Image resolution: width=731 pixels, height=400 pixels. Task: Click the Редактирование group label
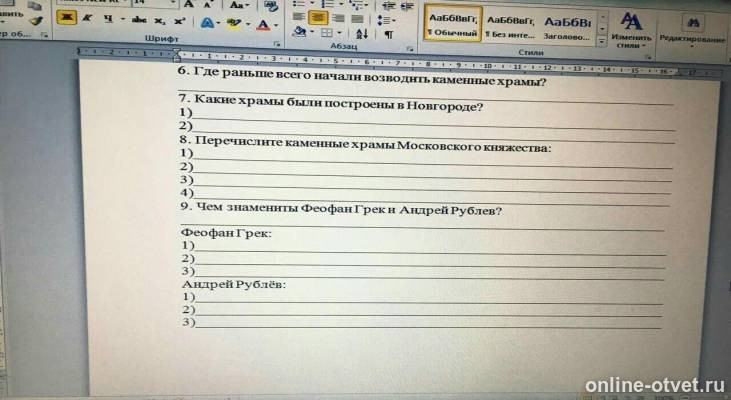[692, 40]
